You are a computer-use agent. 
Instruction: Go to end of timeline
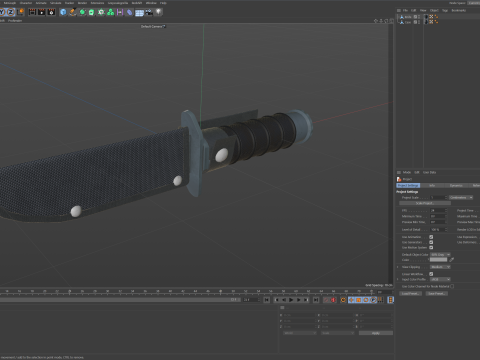(x=316, y=300)
